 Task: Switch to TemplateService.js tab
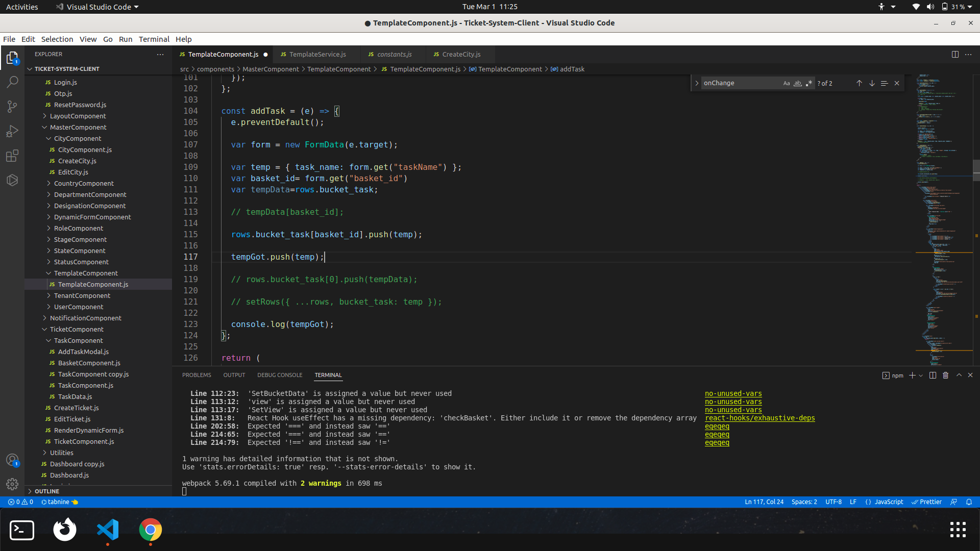pos(317,54)
